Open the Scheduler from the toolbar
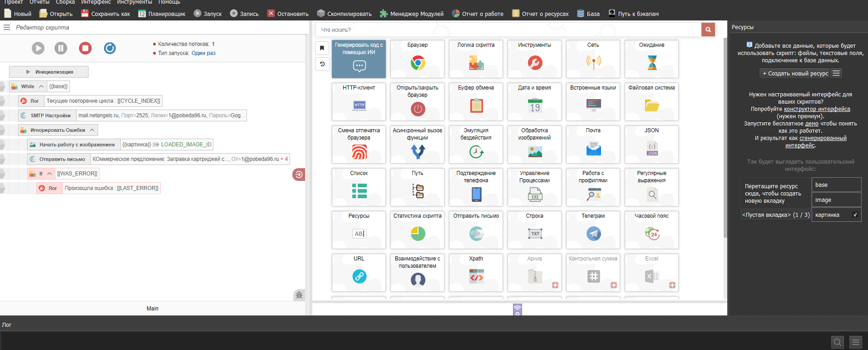 click(x=162, y=14)
